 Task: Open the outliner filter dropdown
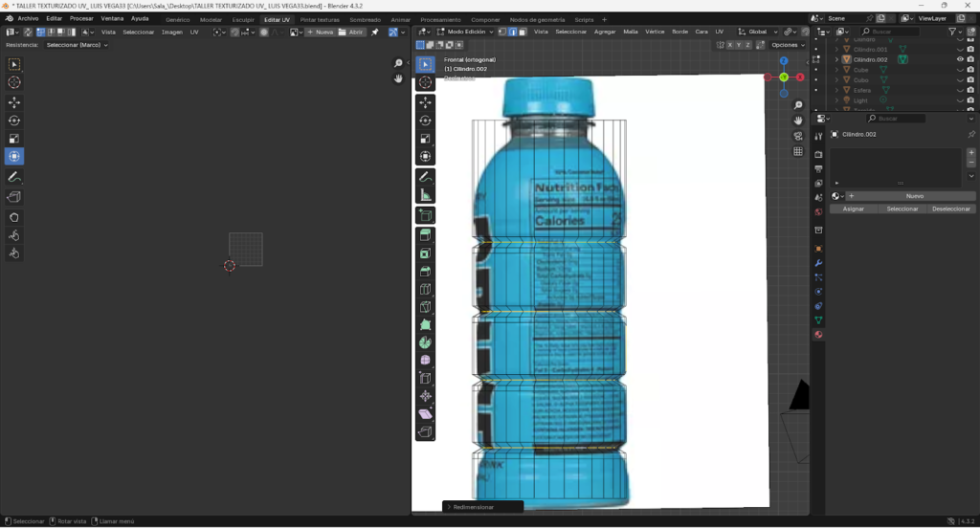click(x=955, y=32)
